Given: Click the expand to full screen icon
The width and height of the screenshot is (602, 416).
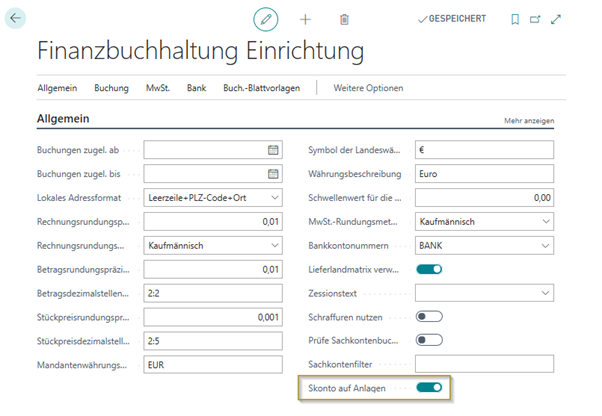Looking at the screenshot, I should point(556,18).
